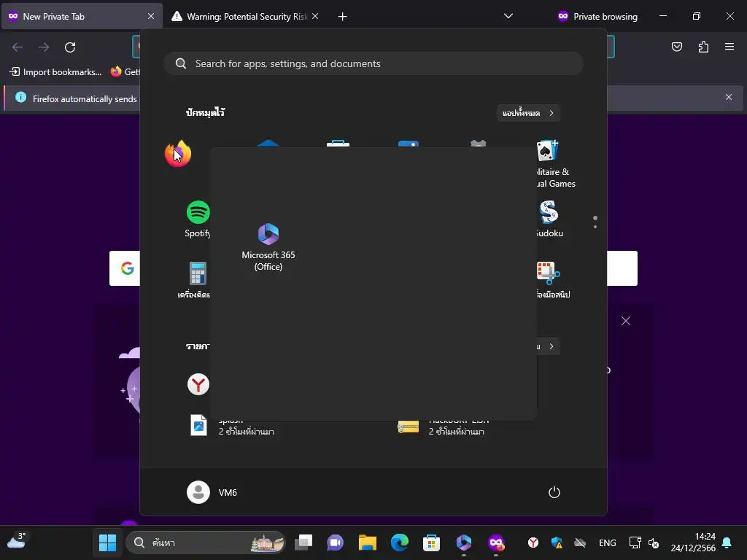Click the Google logo in Firefox search

coord(127,268)
